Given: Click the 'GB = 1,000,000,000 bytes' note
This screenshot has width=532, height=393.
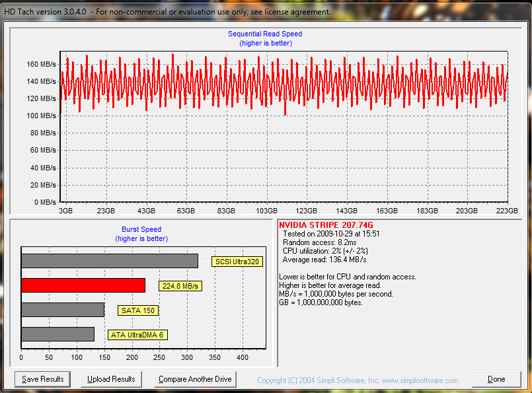Looking at the screenshot, I should pos(321,303).
